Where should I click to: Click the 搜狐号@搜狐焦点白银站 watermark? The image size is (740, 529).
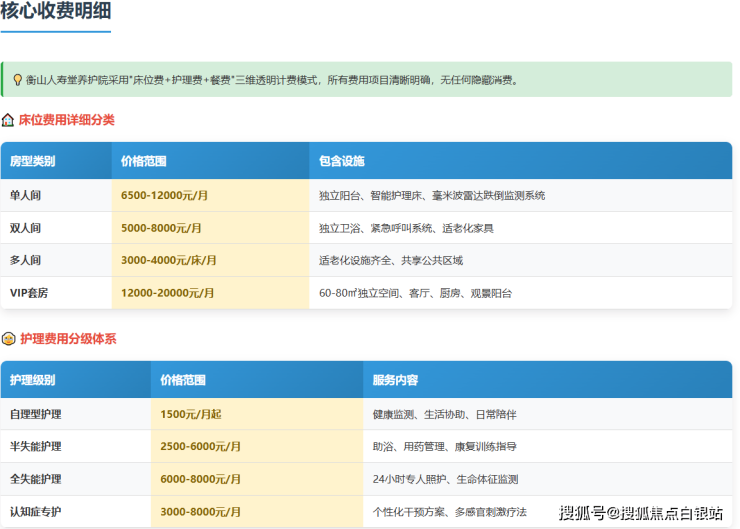click(640, 513)
